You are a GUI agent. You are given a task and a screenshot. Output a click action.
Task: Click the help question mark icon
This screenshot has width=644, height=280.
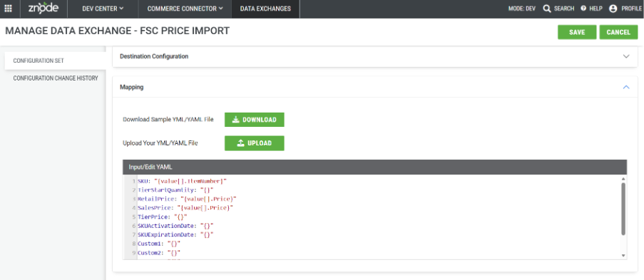coord(583,9)
